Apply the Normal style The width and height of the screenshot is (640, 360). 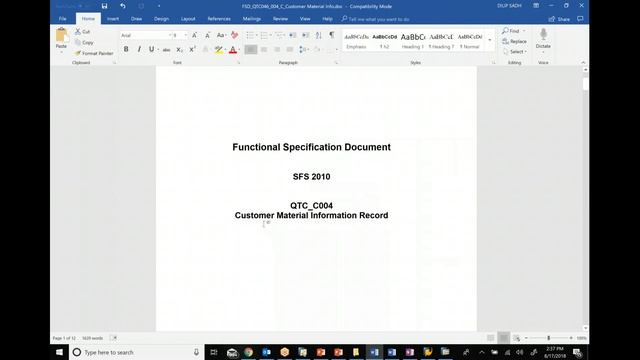tap(469, 41)
